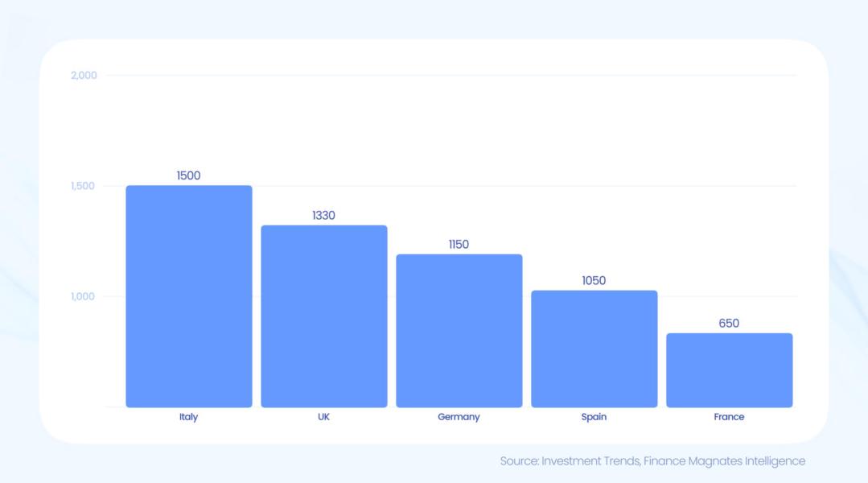Click the France x-axis label
Viewport: 868px width, 483px height.
[x=730, y=417]
